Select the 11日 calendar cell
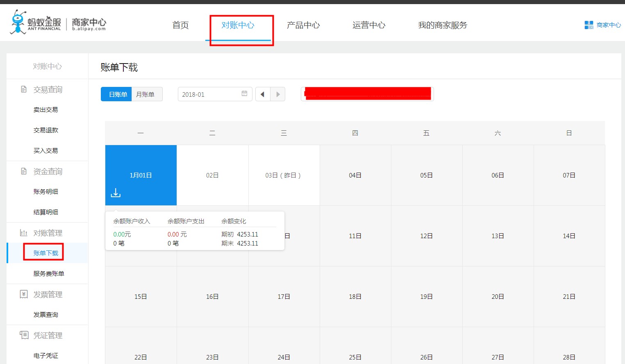The height and width of the screenshot is (364, 625). (355, 236)
